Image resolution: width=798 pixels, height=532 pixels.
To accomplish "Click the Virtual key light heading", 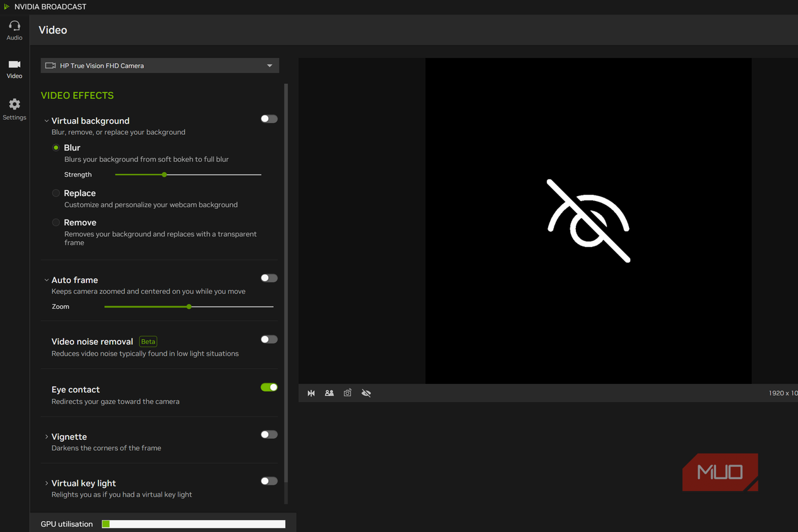I will pos(84,483).
